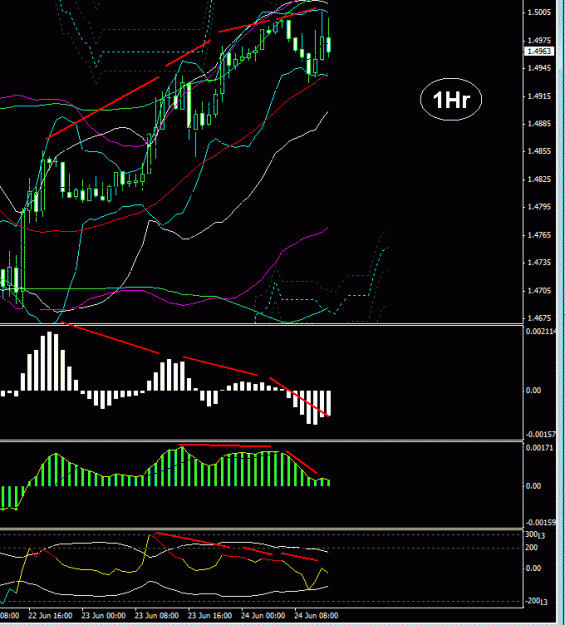
Task: Click the 1.4945 price axis label
Action: pos(539,68)
